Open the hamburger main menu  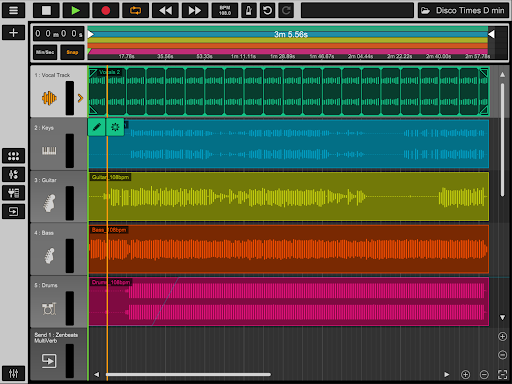(13, 10)
